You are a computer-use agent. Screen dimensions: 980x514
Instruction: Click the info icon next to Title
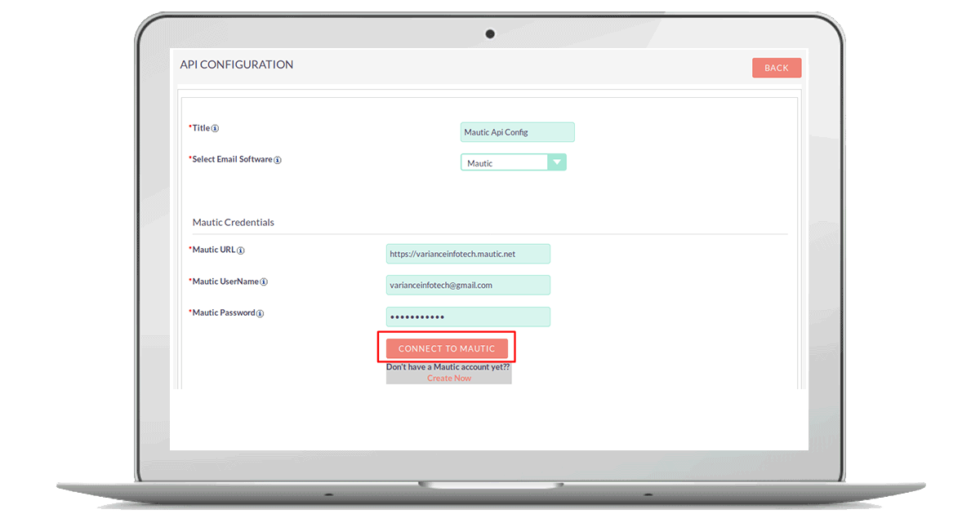coord(216,128)
